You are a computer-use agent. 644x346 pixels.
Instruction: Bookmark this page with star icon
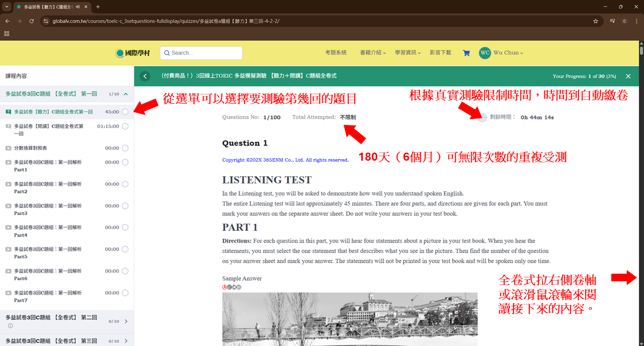[596, 21]
